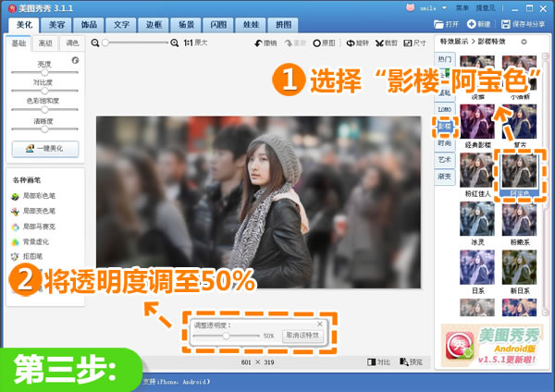Select the 旋转 rotate tool

pos(357,43)
